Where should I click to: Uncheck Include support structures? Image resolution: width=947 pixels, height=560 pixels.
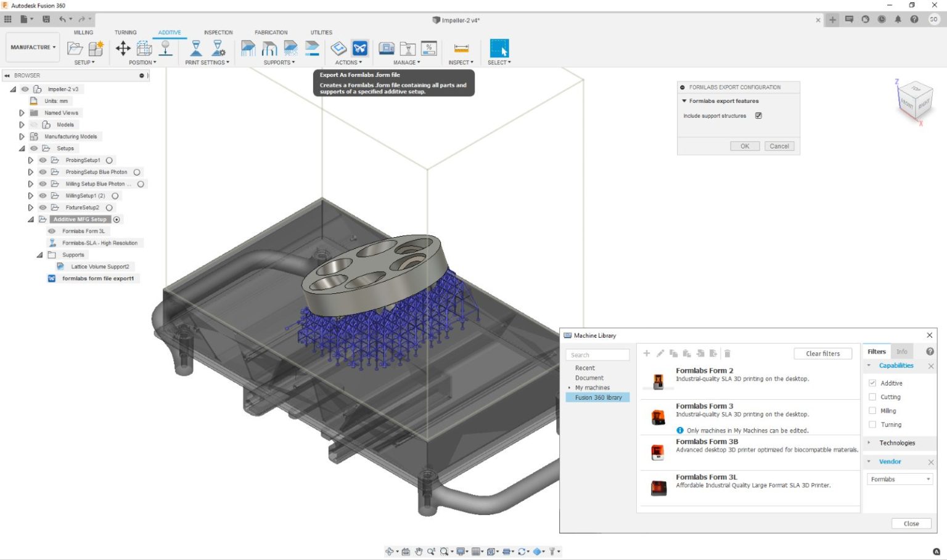758,115
